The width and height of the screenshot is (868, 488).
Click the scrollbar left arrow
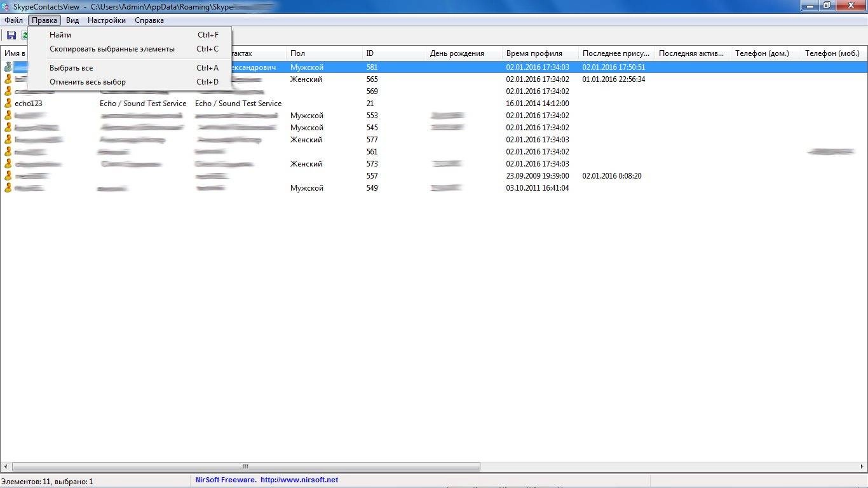6,466
